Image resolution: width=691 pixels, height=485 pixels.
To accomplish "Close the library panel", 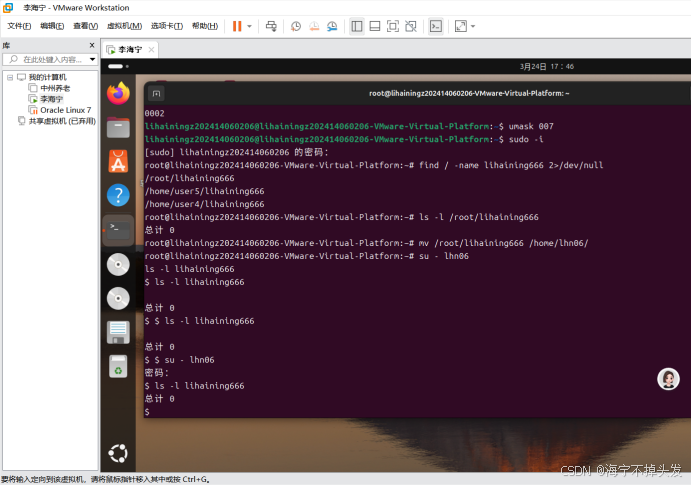I will coord(92,45).
